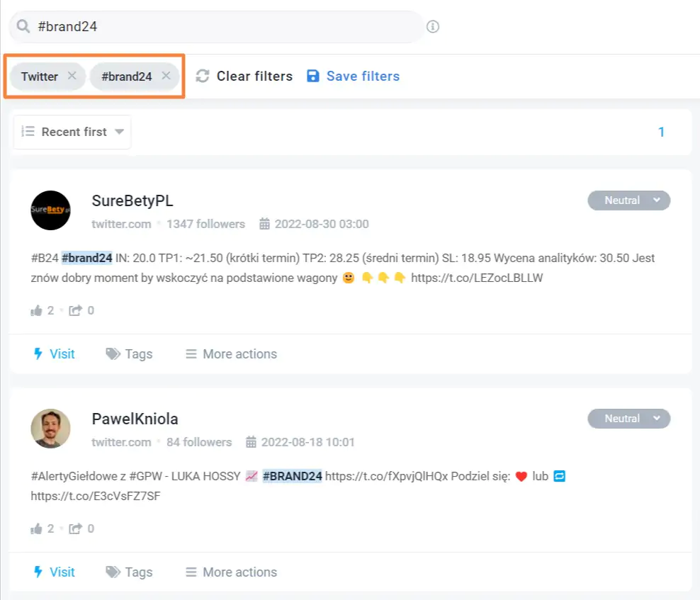Screen dimensions: 700x600
Task: Click the lightning Visit icon on the first mention
Action: (39, 353)
